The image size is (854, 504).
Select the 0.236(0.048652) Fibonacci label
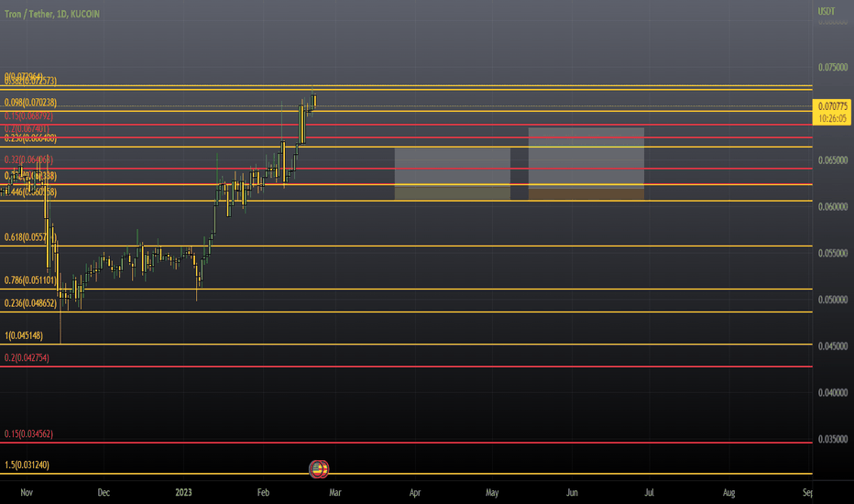(x=30, y=303)
